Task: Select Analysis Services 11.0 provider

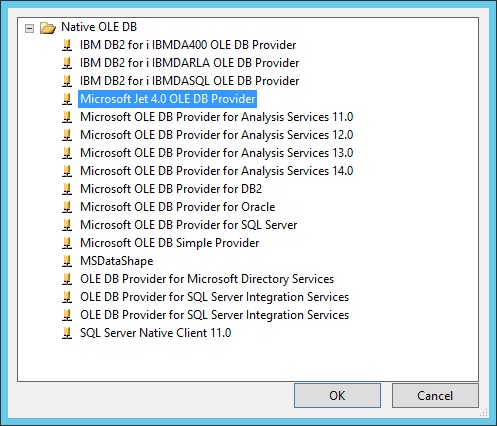Action: pos(216,117)
